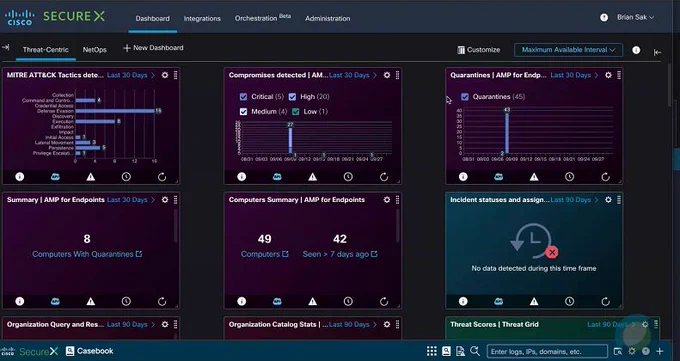This screenshot has height=361, width=680.
Task: Expand Last 30 Days on Summary AMP tile
Action: (131, 200)
